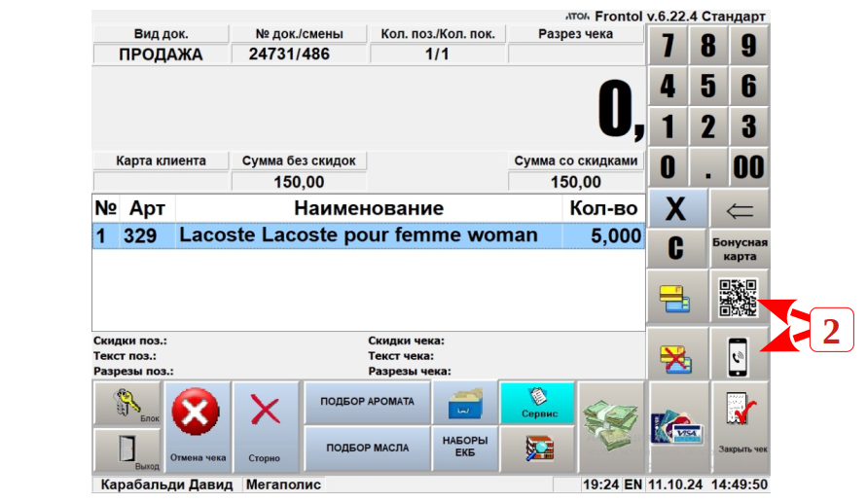Viewport: 867px width, 504px height.
Task: Open the Сервис clipboard button
Action: point(538,404)
